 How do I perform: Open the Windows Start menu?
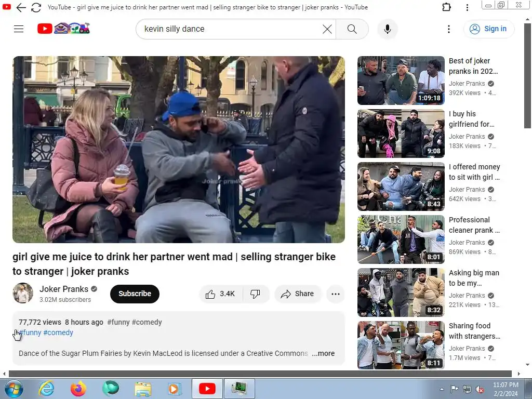(14, 389)
